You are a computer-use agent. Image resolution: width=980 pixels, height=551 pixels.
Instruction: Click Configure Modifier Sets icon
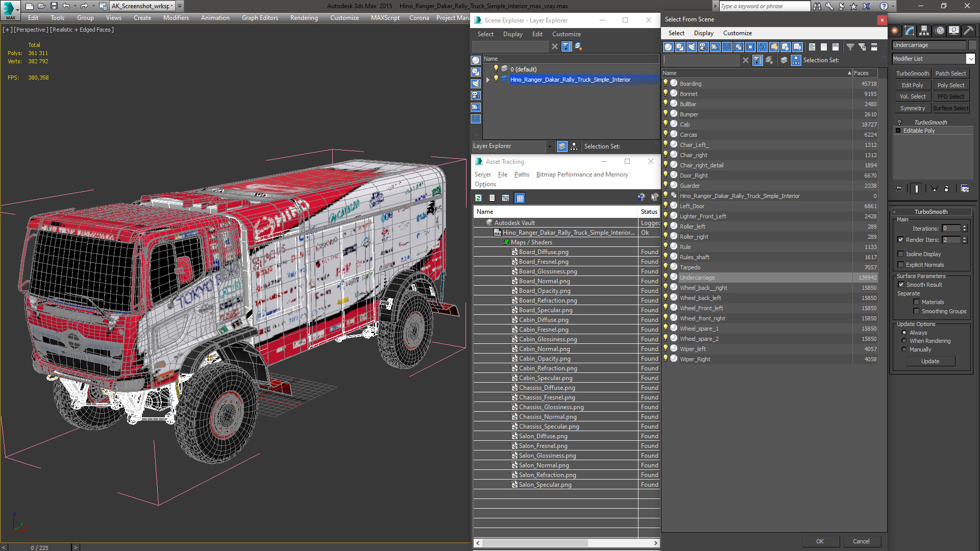point(965,189)
